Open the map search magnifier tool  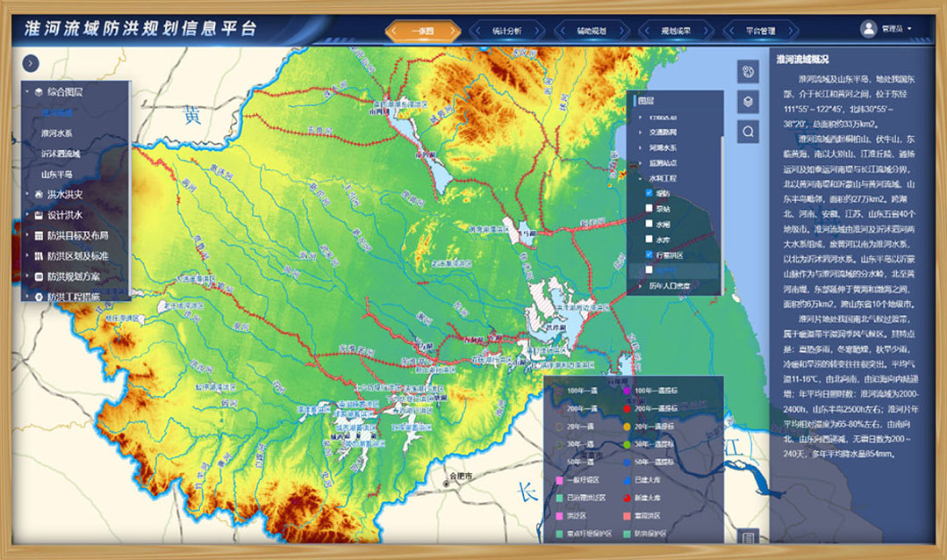749,132
